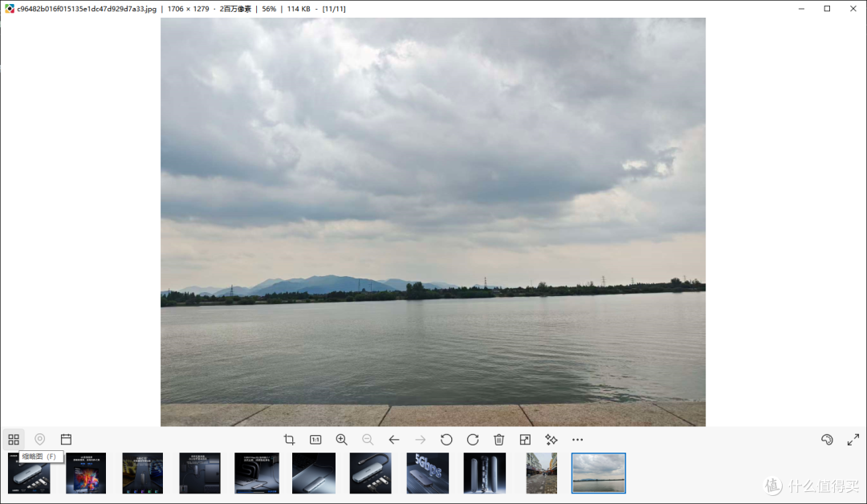Show image at 1:1 actual size
The image size is (867, 504).
point(315,439)
